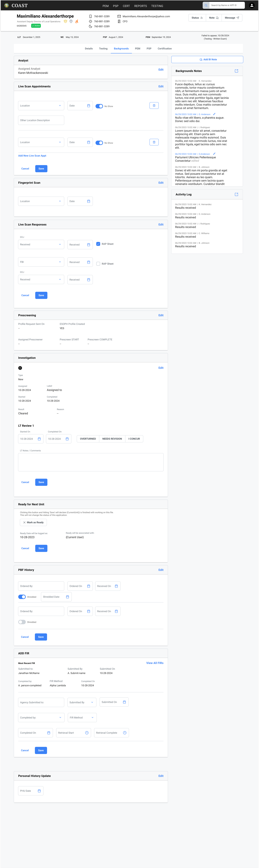Open the View All FIRs link
The height and width of the screenshot is (868, 259).
155,663
